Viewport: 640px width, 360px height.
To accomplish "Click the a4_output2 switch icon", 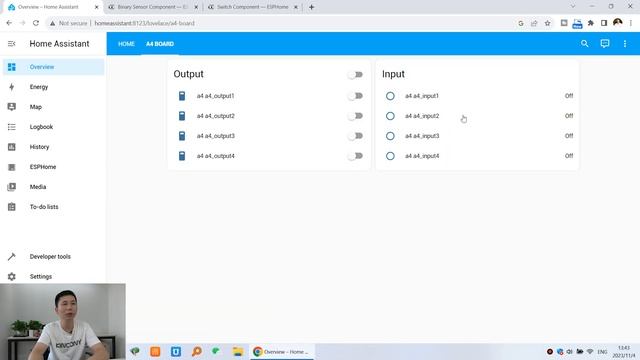I will [182, 116].
